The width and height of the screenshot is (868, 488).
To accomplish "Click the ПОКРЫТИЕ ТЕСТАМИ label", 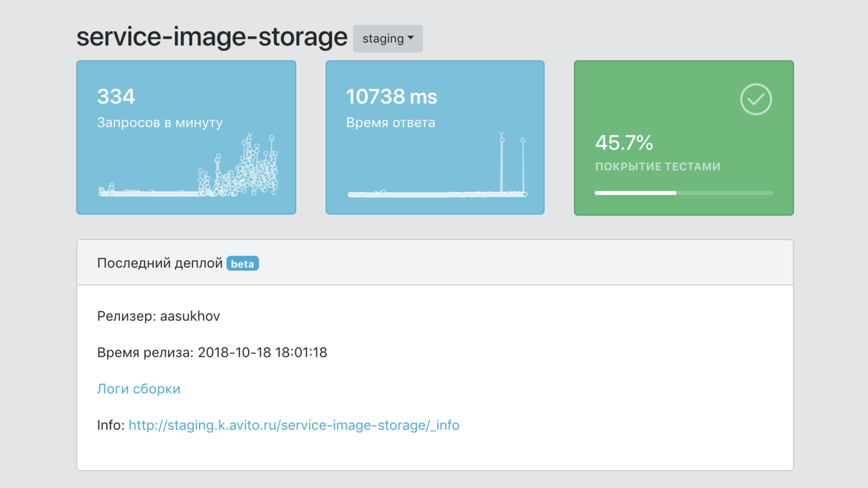I will [658, 167].
